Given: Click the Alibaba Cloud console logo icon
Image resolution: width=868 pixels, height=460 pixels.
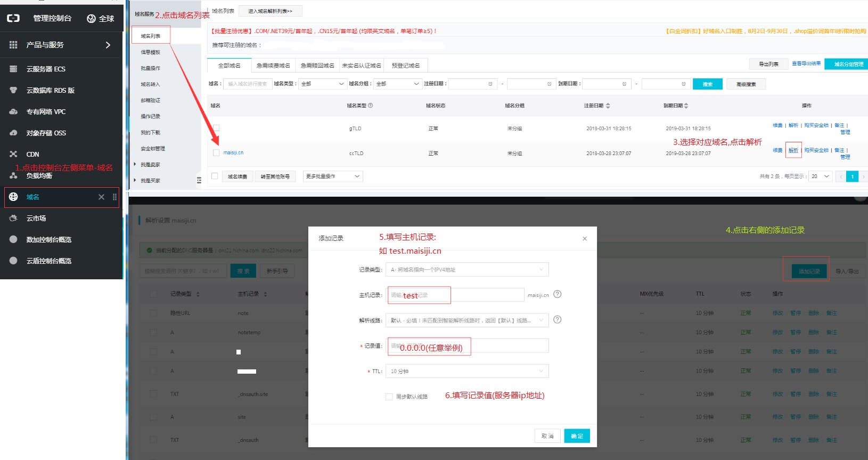Looking at the screenshot, I should point(13,18).
